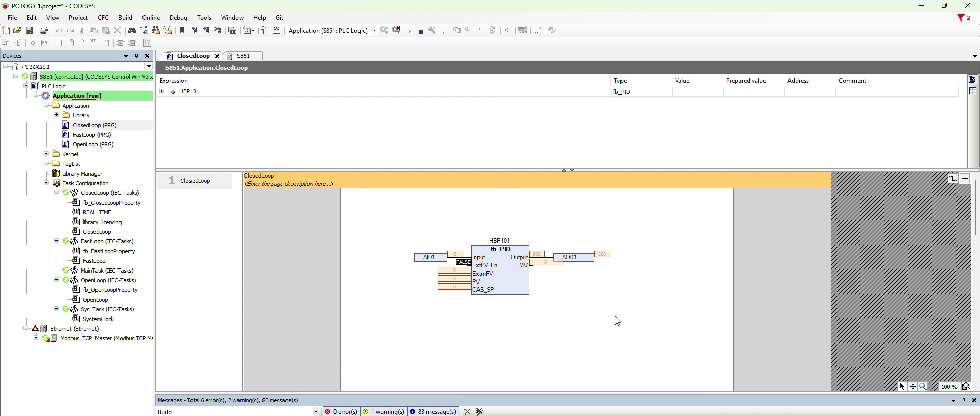Select MainTask (IEC-Tasks) tree item
The height and width of the screenshot is (416, 980).
[x=107, y=271]
